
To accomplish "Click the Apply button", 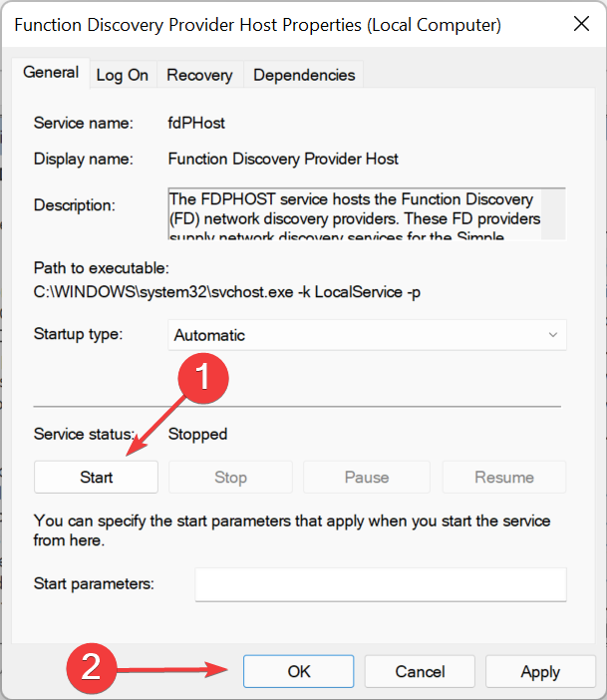I will click(539, 672).
